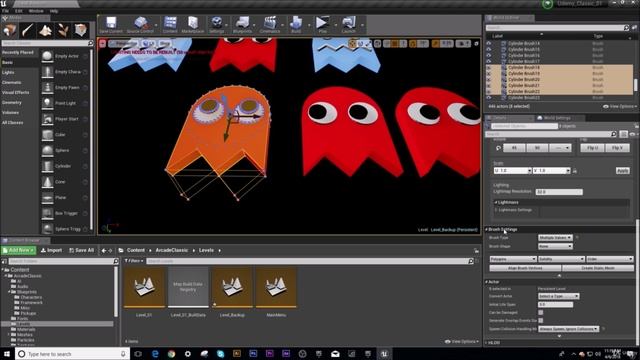Enable the Generate Overlap Events checkbox
The image size is (640, 360).
point(540,320)
